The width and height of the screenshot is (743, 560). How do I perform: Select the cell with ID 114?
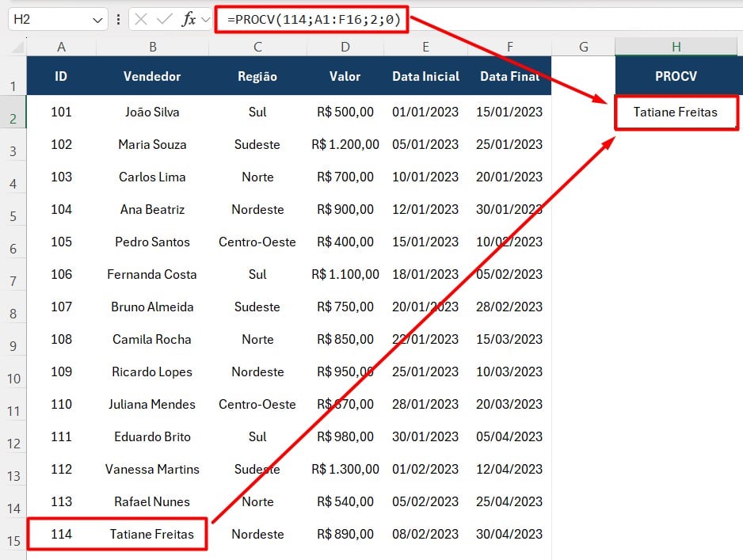(x=61, y=535)
